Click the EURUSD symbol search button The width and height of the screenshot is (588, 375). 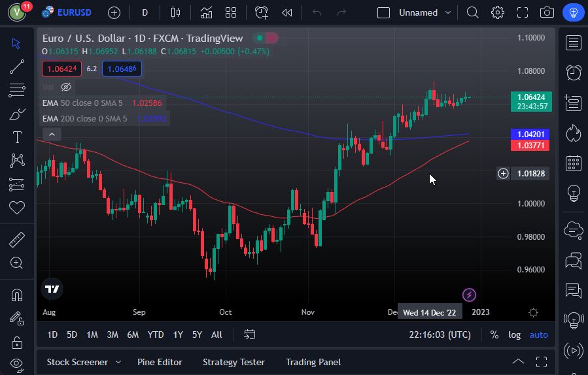pos(67,12)
